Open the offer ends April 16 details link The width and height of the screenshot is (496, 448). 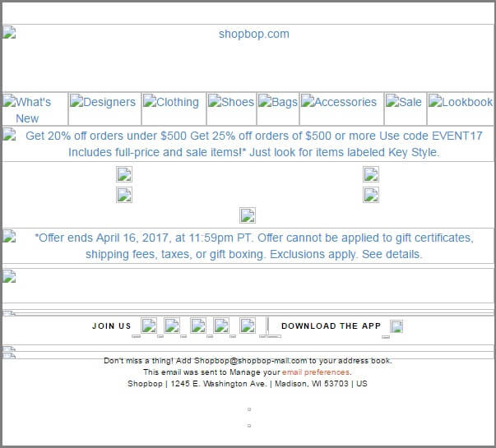tap(254, 246)
